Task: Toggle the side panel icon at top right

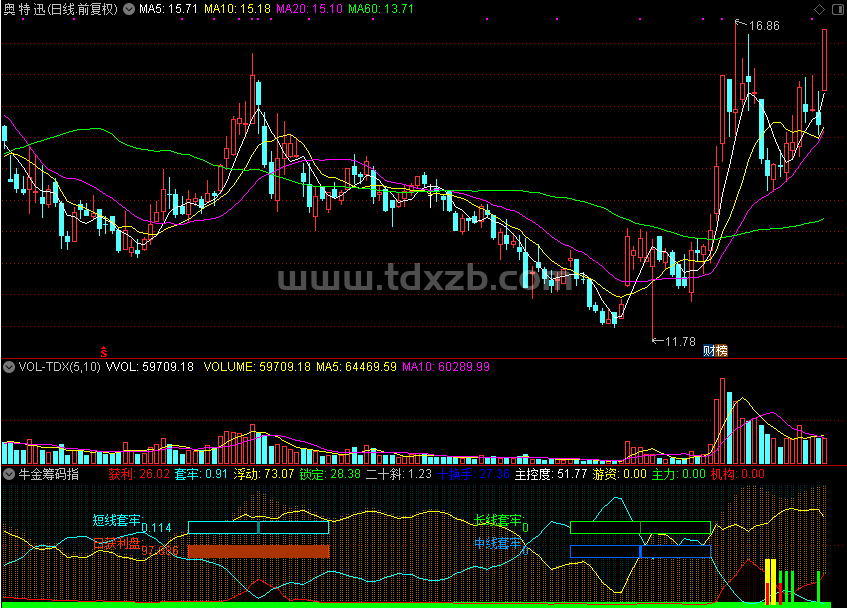Action: (x=838, y=9)
